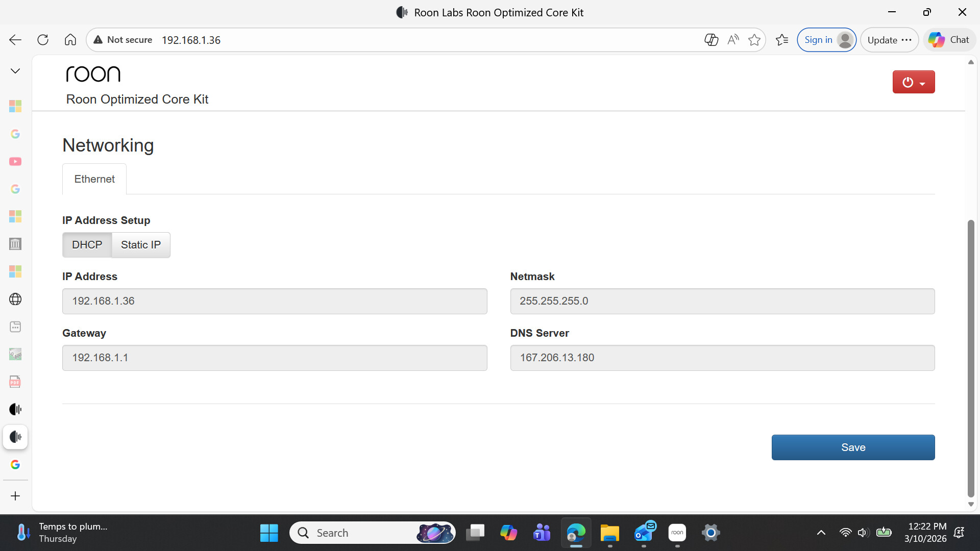The height and width of the screenshot is (551, 980).
Task: Open the Update browser menu
Action: pos(889,40)
